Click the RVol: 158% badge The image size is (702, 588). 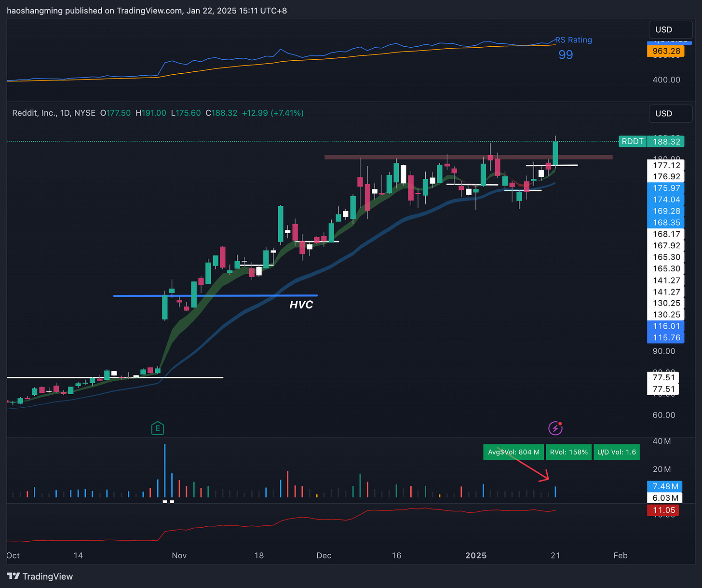[x=569, y=452]
